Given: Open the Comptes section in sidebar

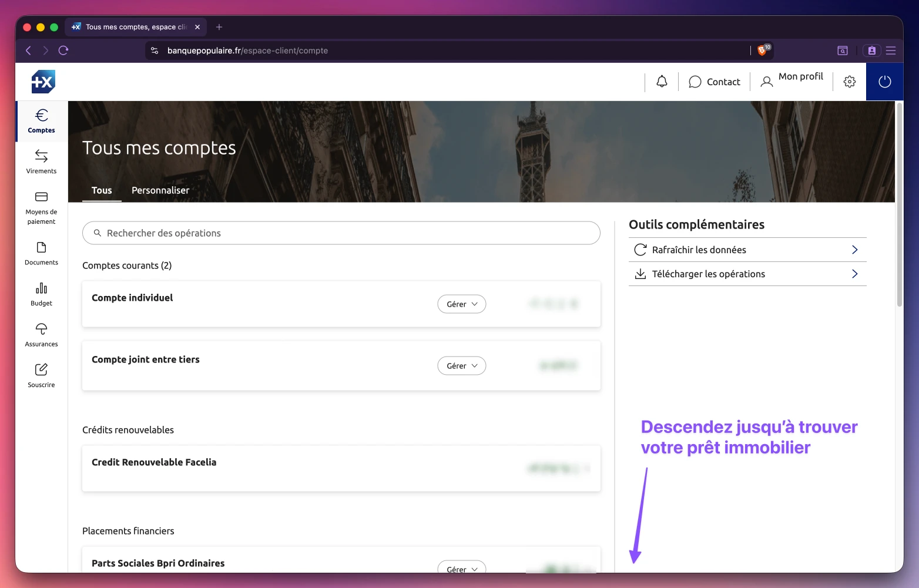Looking at the screenshot, I should click(41, 121).
